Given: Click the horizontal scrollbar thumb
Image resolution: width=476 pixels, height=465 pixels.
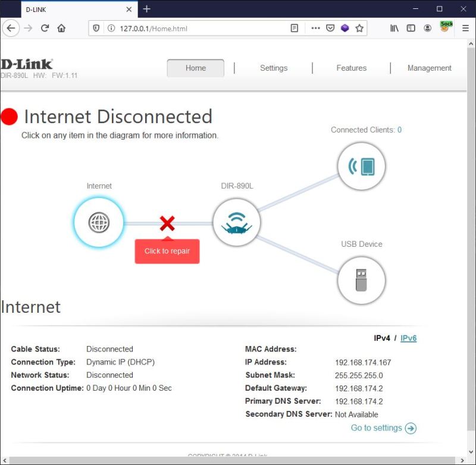Looking at the screenshot, I should 232,460.
